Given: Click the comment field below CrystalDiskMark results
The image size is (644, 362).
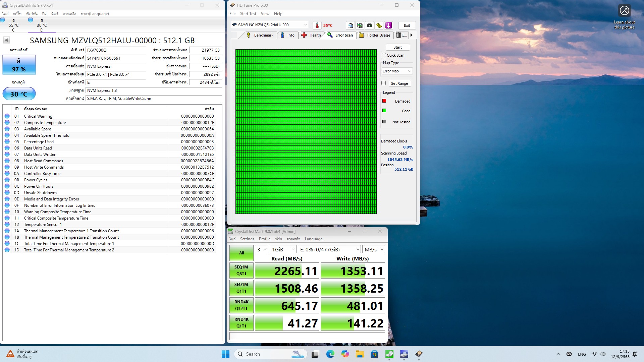Looking at the screenshot, I should [x=307, y=336].
